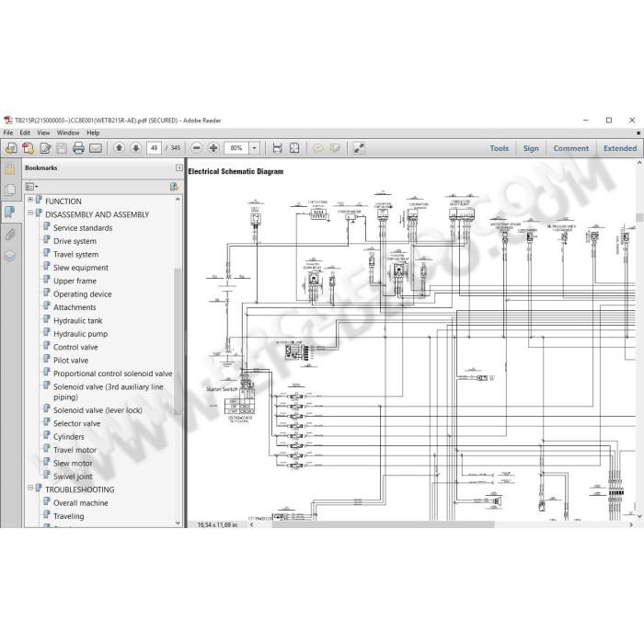The height and width of the screenshot is (644, 644).
Task: Open the Selector valve bookmark
Action: pos(76,423)
